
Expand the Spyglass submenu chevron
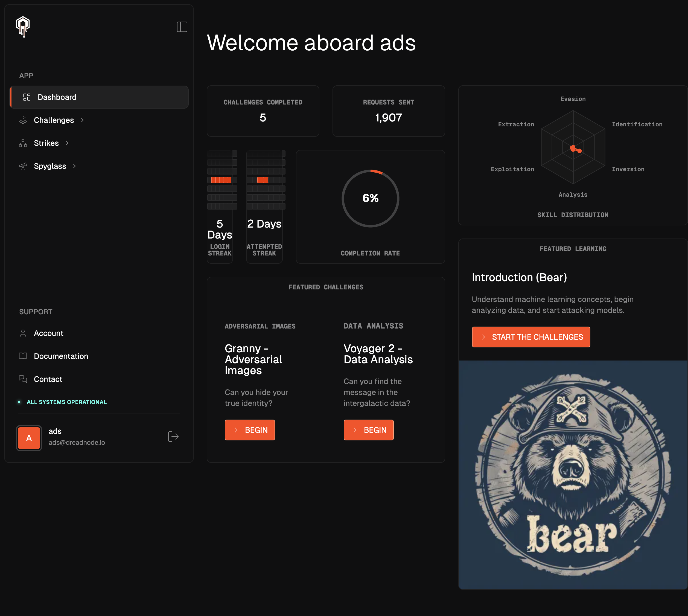point(74,166)
